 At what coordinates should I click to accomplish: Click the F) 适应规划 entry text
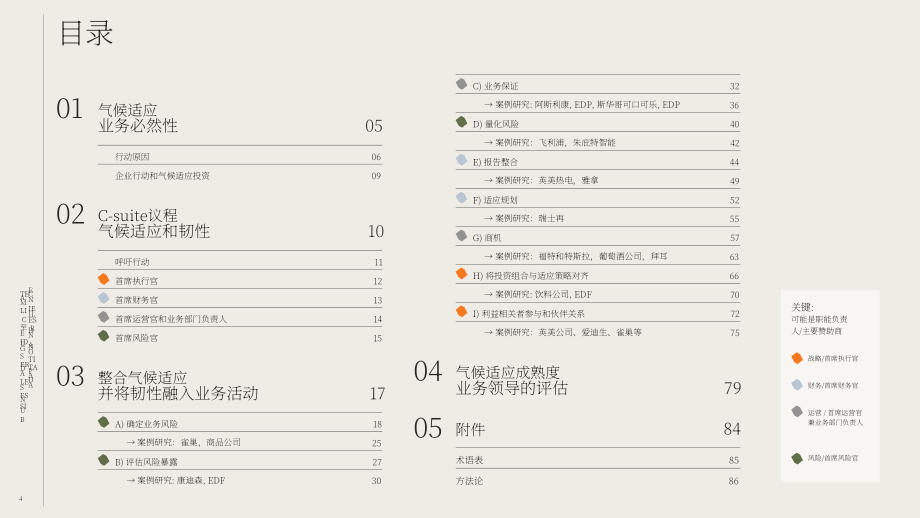click(495, 200)
